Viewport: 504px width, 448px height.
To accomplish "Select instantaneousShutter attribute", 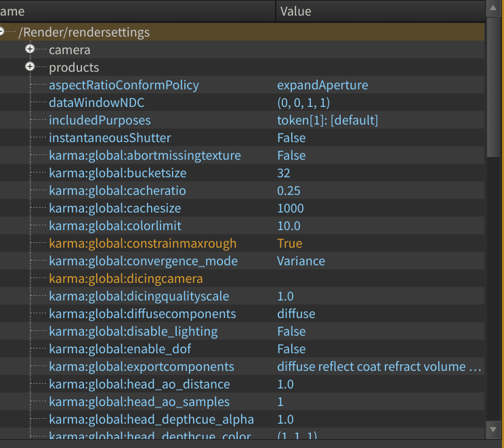I will [x=110, y=138].
